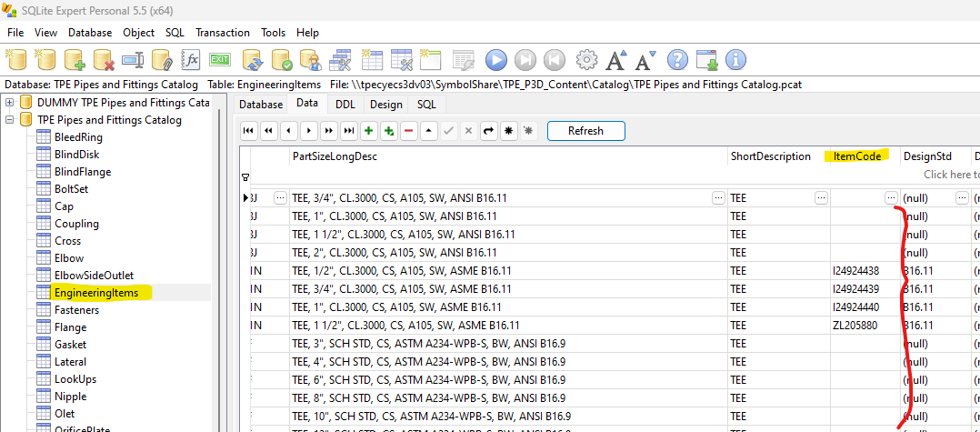Open ellipsis editor in DesignStd first row
The image size is (980, 432).
(961, 198)
